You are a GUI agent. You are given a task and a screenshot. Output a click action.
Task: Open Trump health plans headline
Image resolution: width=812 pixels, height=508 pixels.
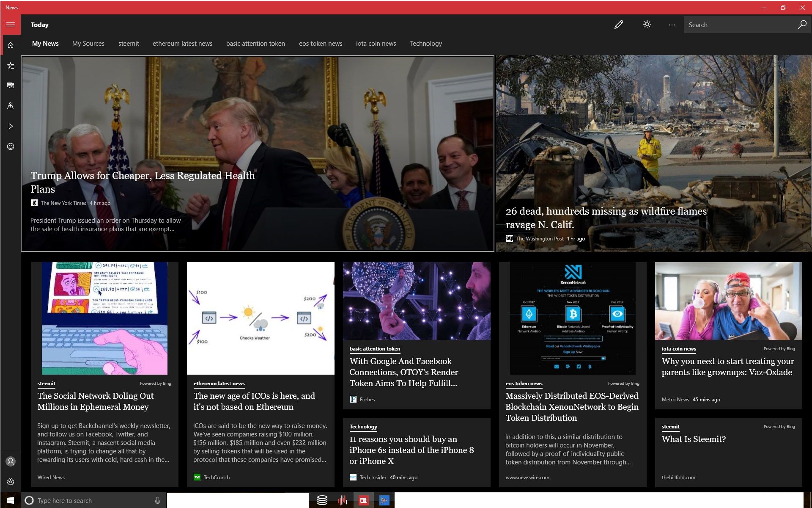coord(143,182)
